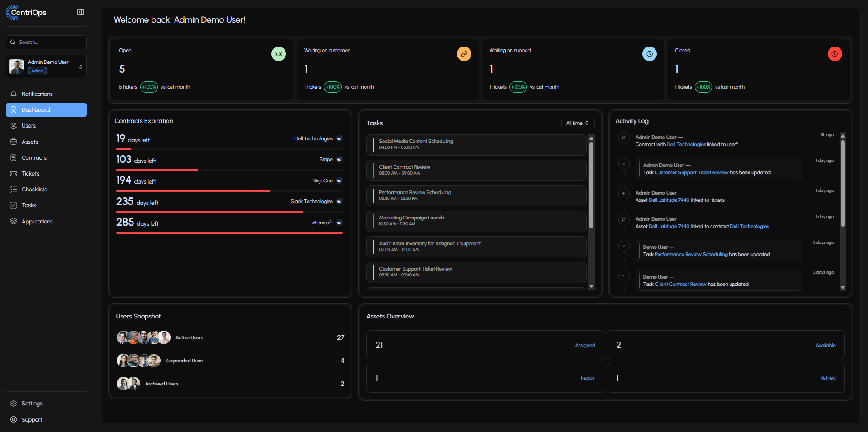Go to the Tickets menu item
This screenshot has height=432, width=868.
tap(30, 174)
